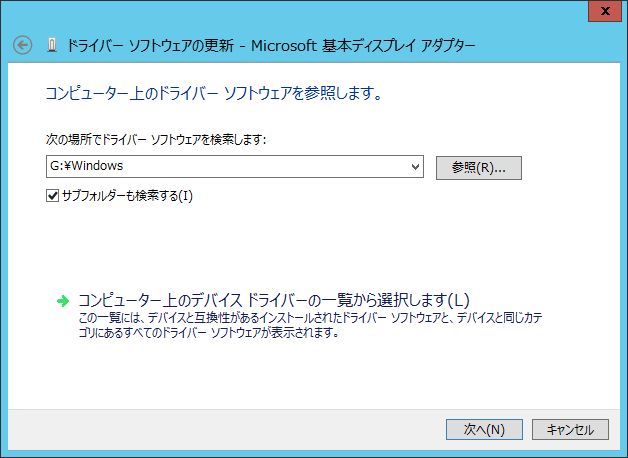Open the folder browser via 参照(R)... button
628x458 pixels.
point(479,168)
